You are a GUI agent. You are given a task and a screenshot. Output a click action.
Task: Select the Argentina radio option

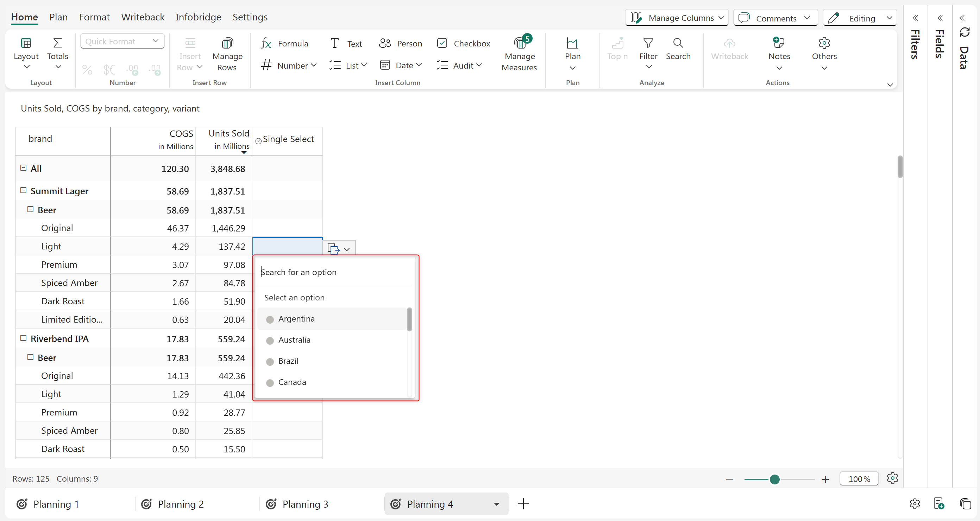tap(270, 319)
